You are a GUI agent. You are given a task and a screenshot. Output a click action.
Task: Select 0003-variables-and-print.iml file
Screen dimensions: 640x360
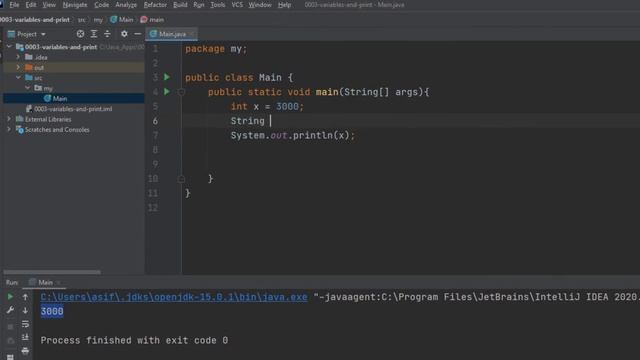(x=73, y=109)
